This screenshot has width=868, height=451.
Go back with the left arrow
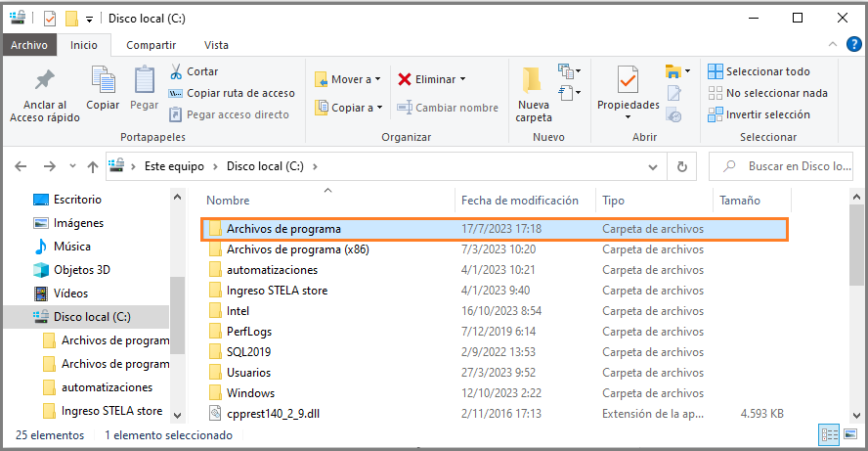pyautogui.click(x=22, y=166)
